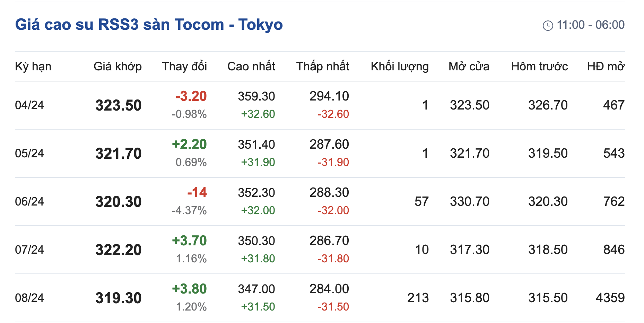
Task: Select the Thấp nhất column header
Action: click(322, 66)
